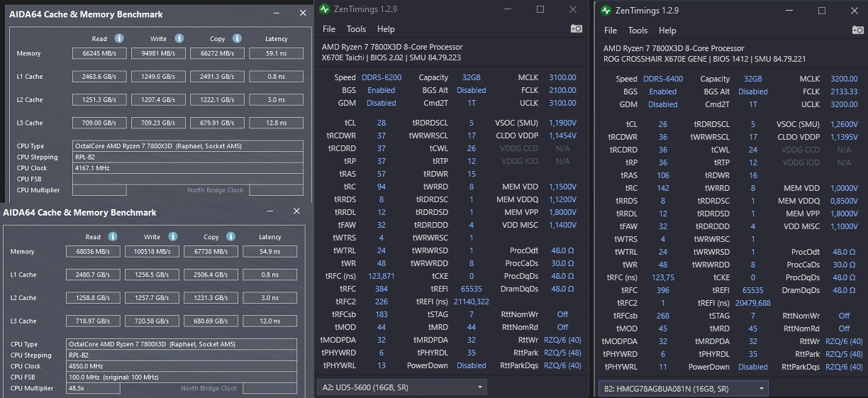Click the tRFC (ns) 123,871 value
Image resolution: width=868 pixels, height=398 pixels.
point(382,276)
